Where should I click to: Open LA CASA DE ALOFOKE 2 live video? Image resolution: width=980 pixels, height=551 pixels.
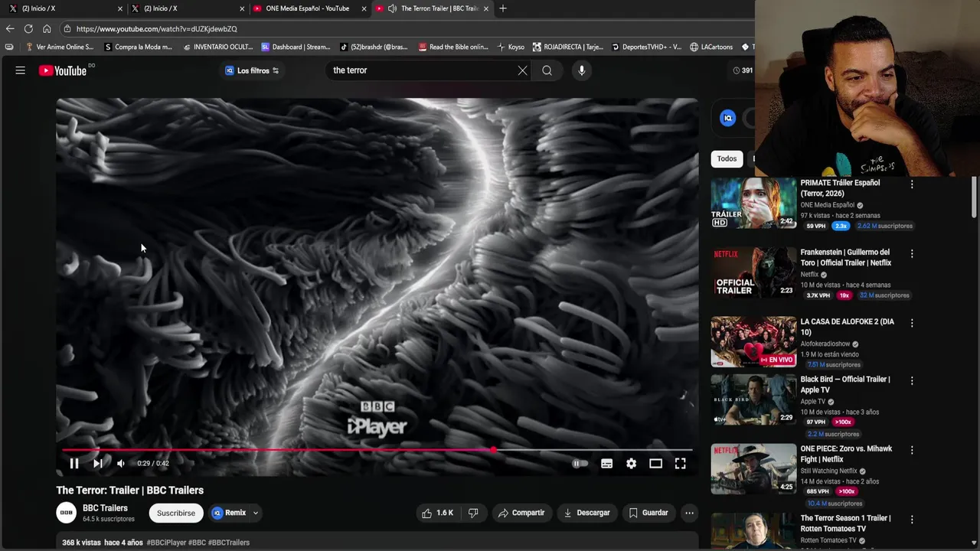tap(753, 342)
